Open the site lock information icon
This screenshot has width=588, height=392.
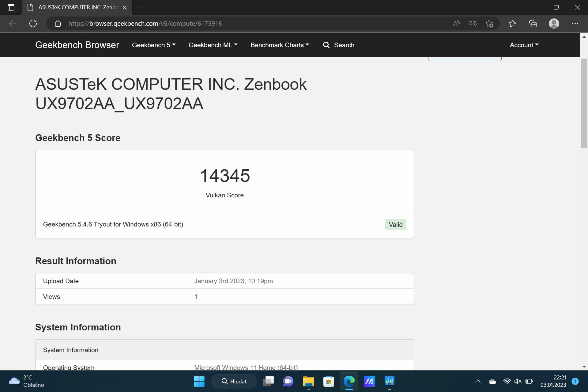tap(58, 24)
